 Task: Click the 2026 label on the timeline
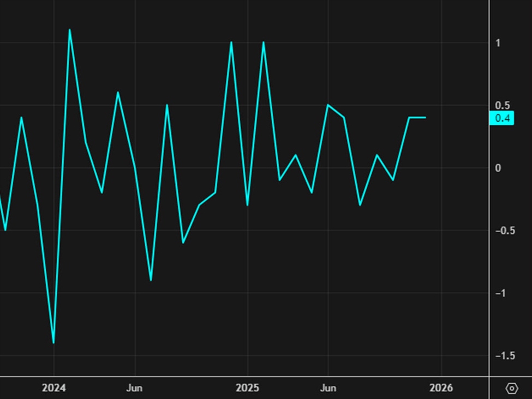(442, 388)
